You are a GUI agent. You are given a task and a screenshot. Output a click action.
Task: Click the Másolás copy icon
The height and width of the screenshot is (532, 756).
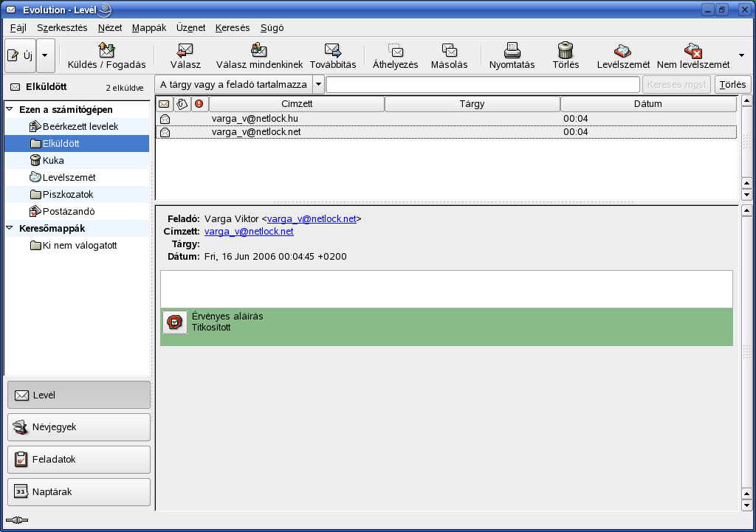click(450, 49)
